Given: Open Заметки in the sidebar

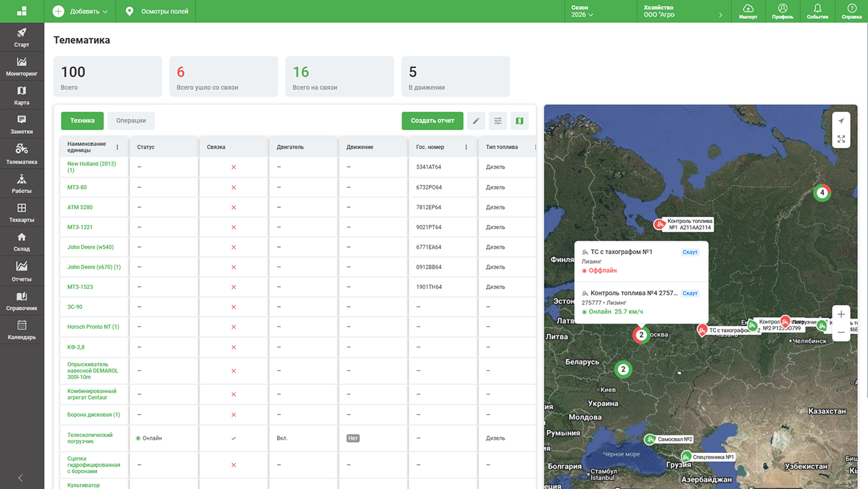Looking at the screenshot, I should (22, 124).
